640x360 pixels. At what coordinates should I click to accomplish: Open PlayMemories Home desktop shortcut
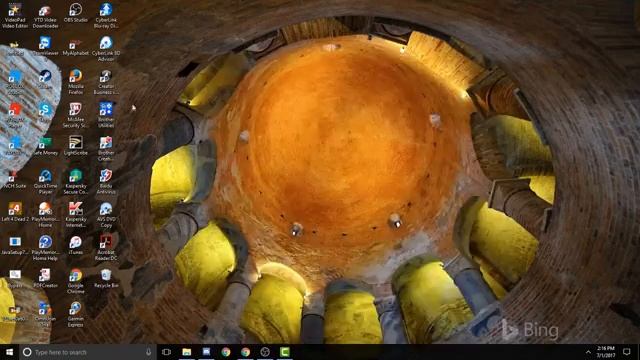point(45,215)
